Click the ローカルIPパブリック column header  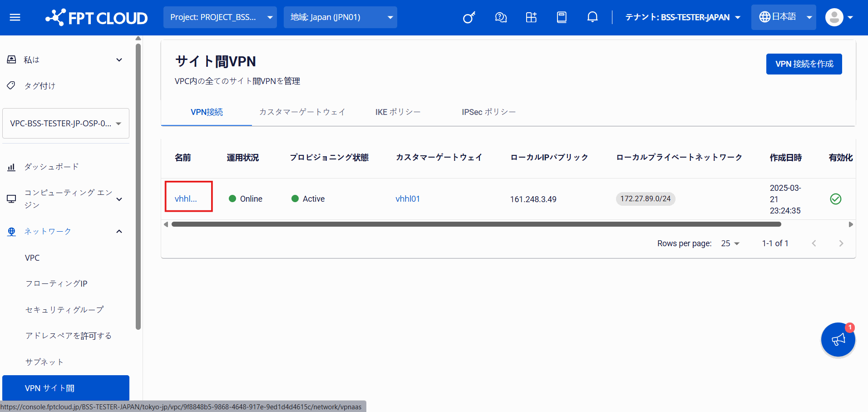(549, 158)
